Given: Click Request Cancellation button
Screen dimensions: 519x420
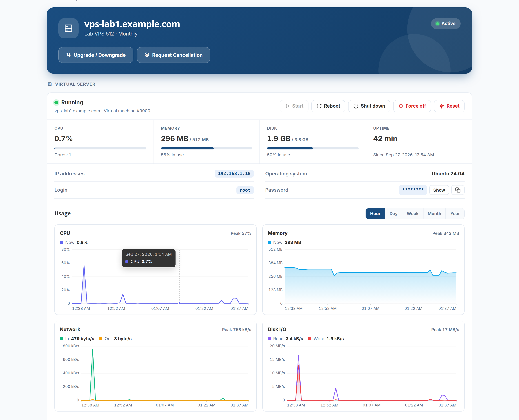Looking at the screenshot, I should pyautogui.click(x=173, y=55).
